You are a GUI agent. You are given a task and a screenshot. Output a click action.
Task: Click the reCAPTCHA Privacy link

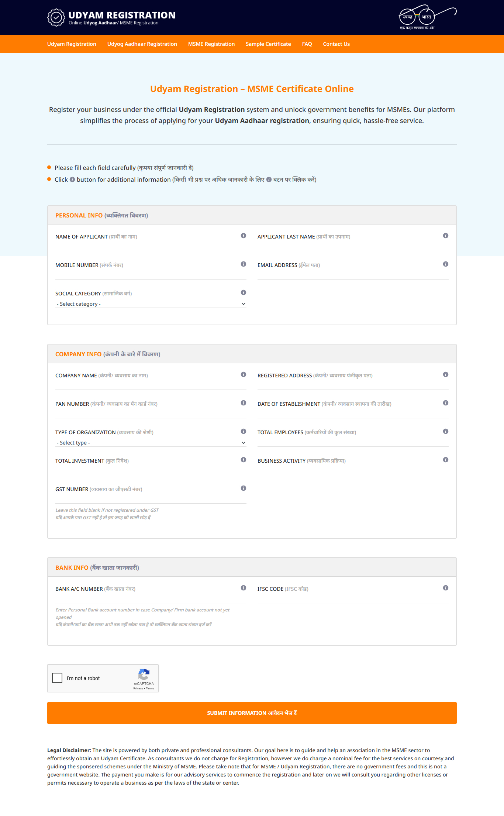tap(138, 688)
